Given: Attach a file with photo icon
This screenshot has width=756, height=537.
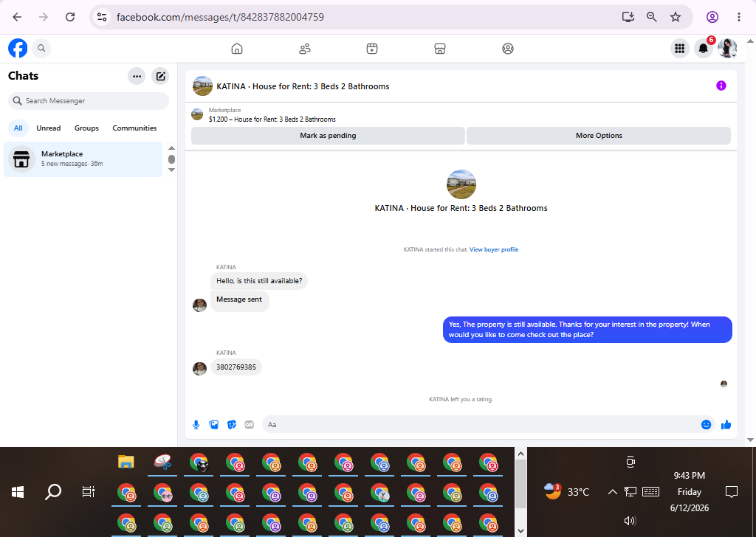Looking at the screenshot, I should coord(214,425).
